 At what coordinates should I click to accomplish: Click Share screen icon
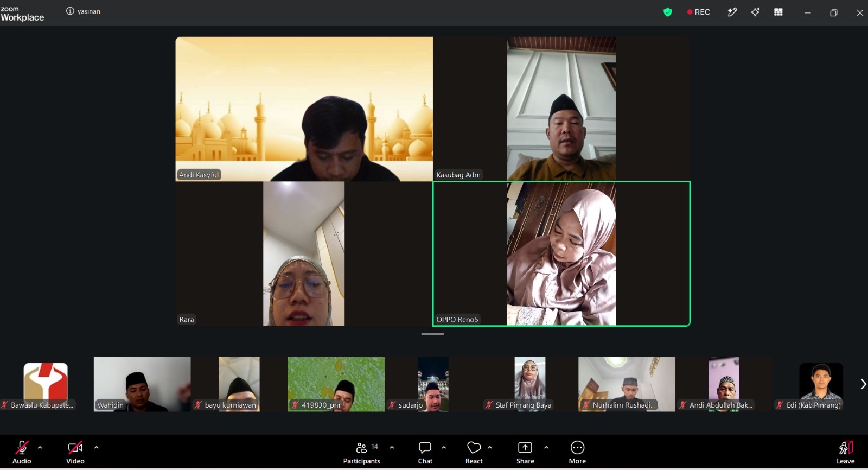click(x=525, y=448)
